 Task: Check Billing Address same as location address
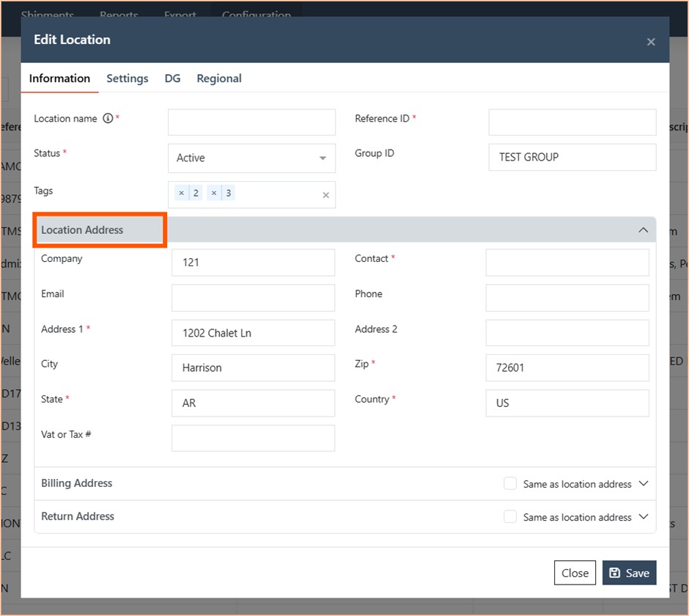[510, 483]
